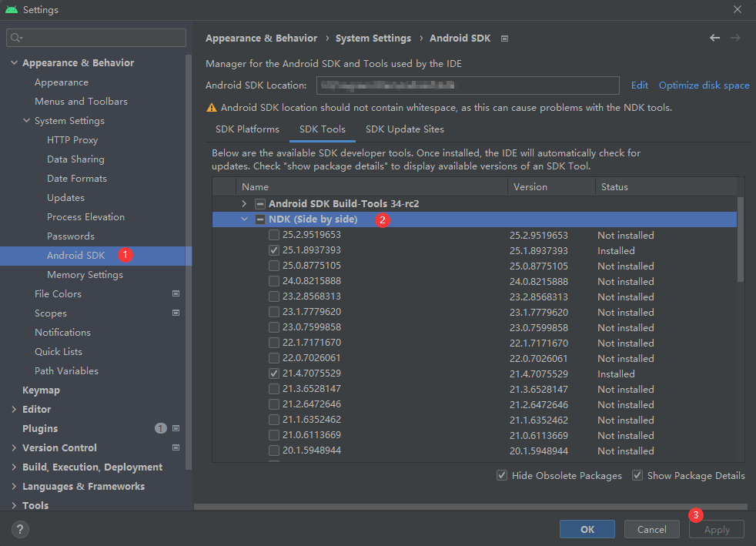Uncheck NDK version 21.4.7075529
Screen dimensions: 756x546
(x=274, y=373)
